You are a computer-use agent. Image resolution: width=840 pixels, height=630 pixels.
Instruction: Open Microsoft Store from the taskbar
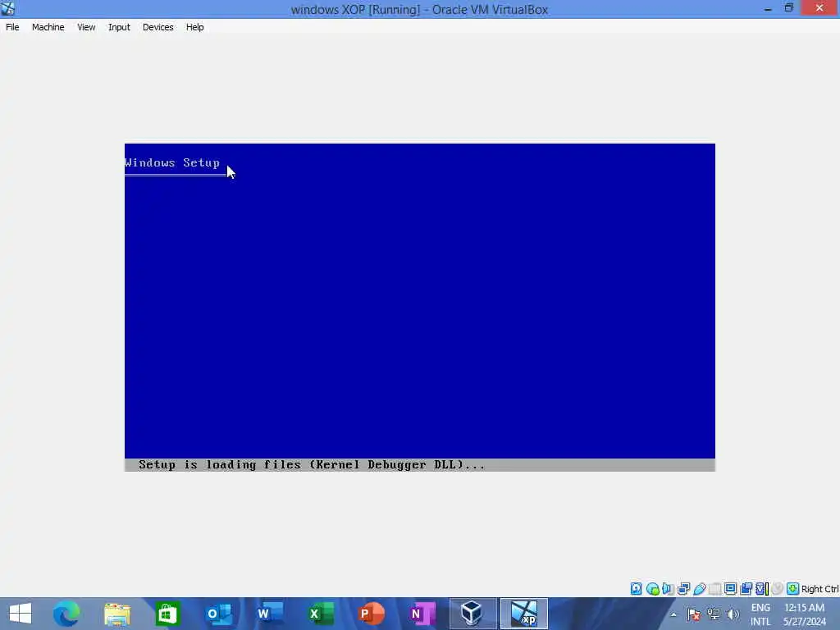[167, 614]
